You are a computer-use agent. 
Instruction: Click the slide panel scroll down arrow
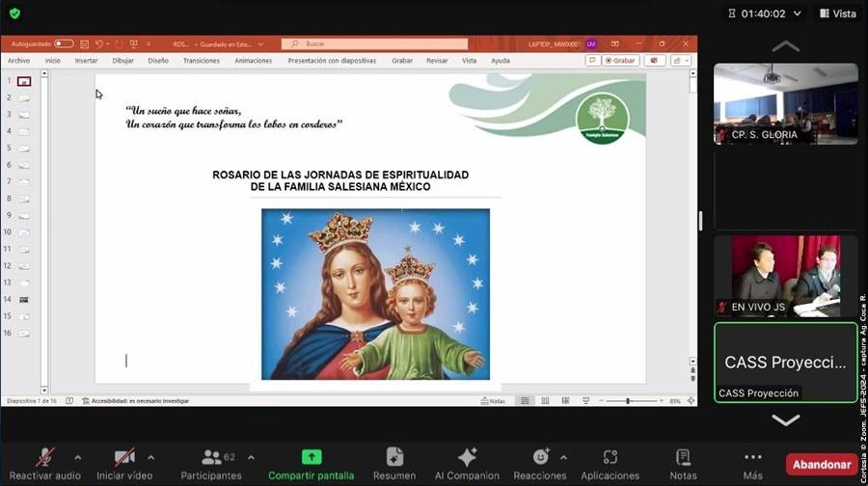(44, 390)
